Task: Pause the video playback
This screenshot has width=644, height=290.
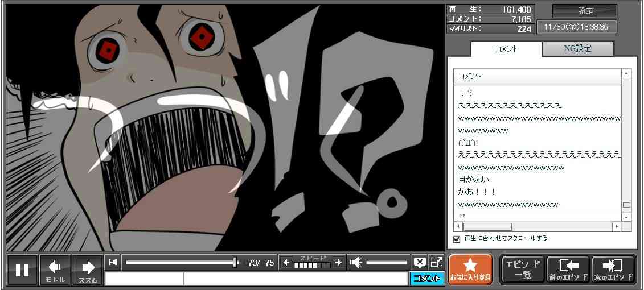Action: pyautogui.click(x=22, y=270)
